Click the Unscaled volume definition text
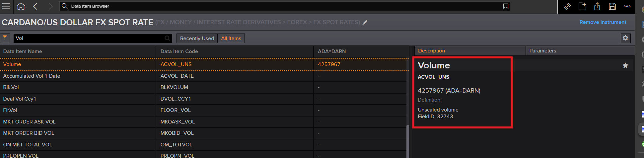The height and width of the screenshot is (158, 644). tap(438, 110)
